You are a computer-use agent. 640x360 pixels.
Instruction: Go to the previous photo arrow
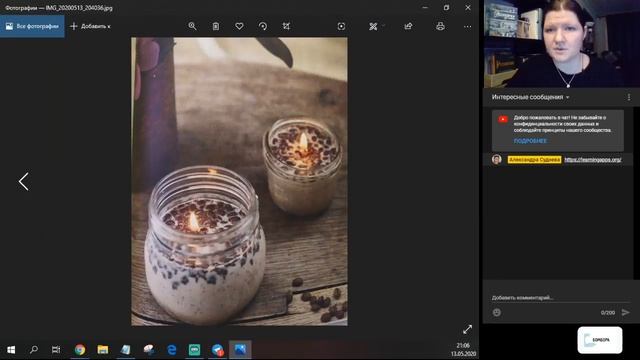click(x=24, y=182)
